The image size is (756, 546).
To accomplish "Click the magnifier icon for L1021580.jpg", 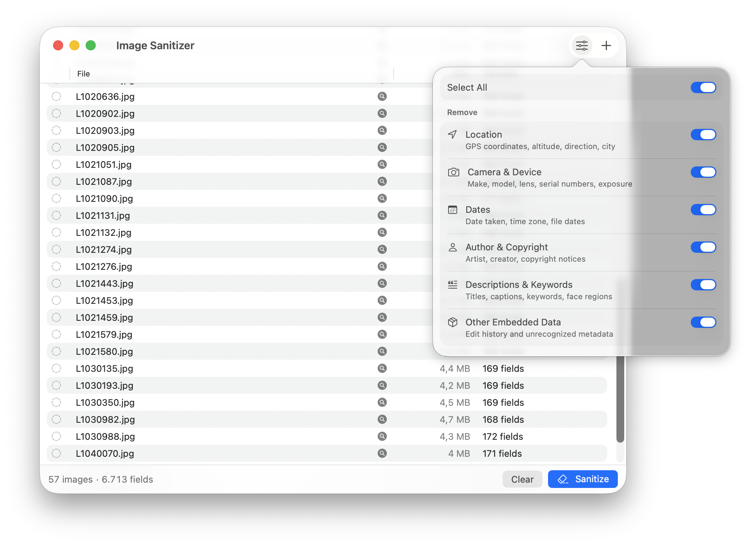I will pos(382,351).
